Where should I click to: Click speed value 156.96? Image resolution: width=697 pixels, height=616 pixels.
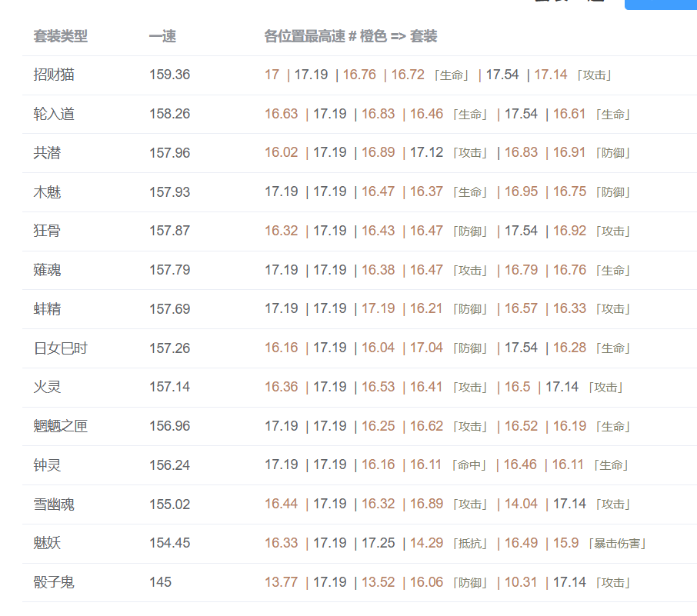coord(170,426)
